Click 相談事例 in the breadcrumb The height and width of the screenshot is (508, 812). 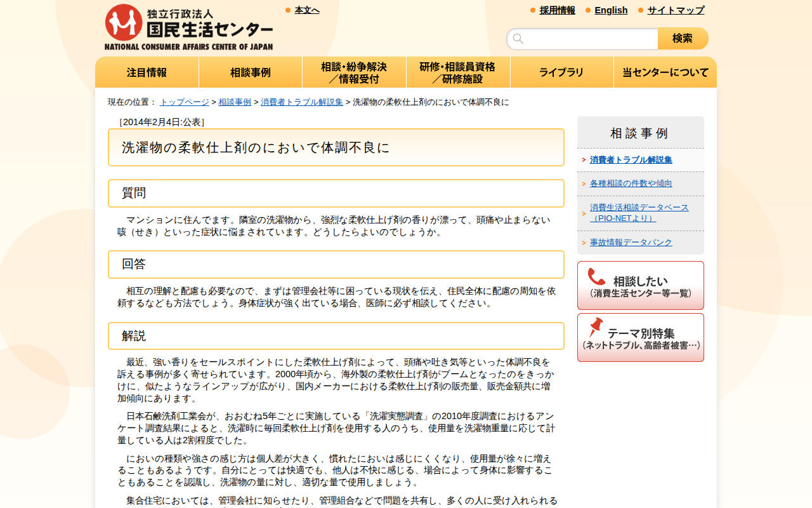[235, 102]
